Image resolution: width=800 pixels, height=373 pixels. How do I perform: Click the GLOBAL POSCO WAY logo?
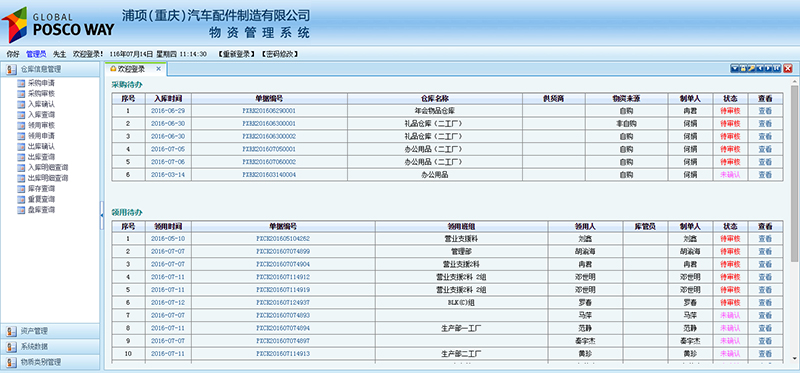pos(58,24)
